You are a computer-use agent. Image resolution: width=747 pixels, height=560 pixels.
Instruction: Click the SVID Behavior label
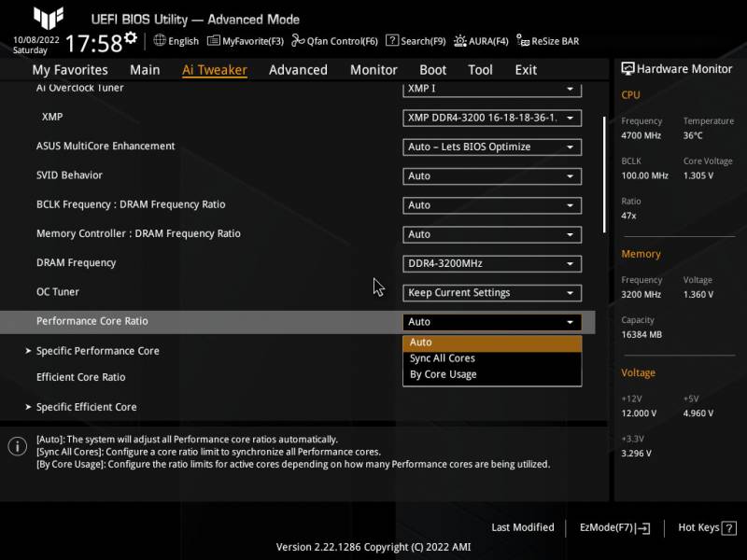coord(69,175)
